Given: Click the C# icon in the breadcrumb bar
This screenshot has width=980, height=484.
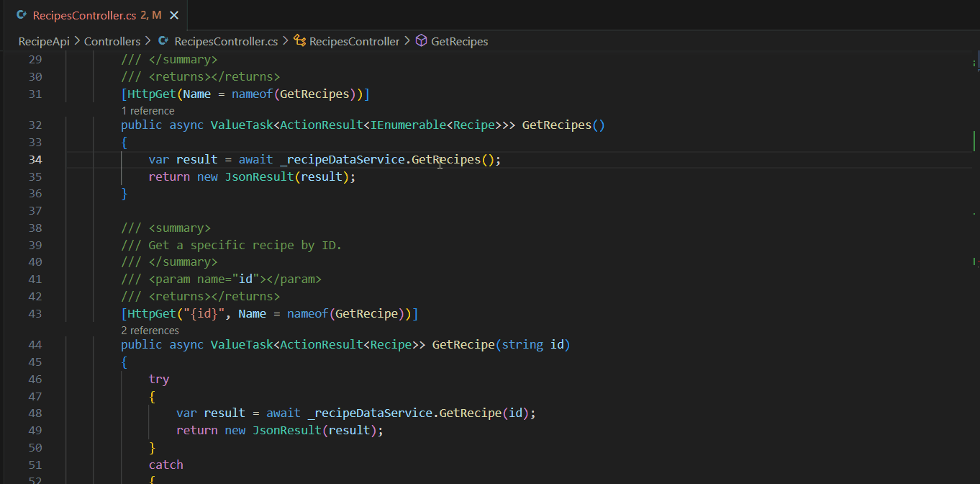Looking at the screenshot, I should (163, 41).
